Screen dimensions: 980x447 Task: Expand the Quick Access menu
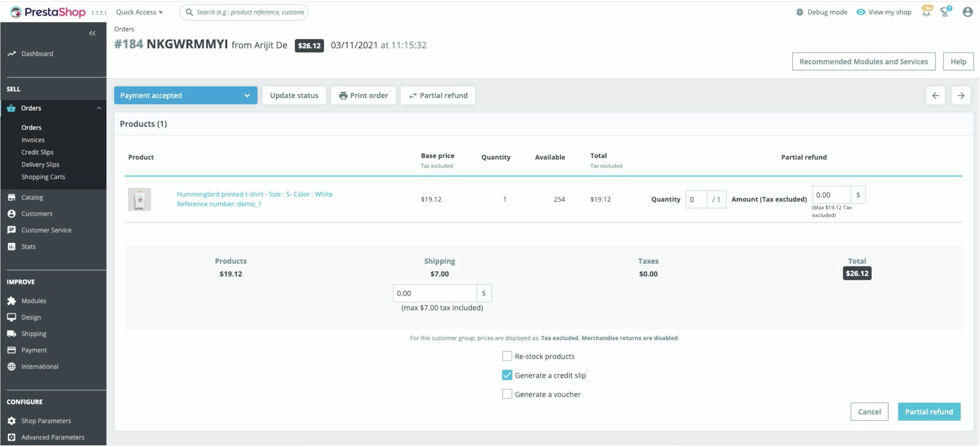pyautogui.click(x=139, y=12)
